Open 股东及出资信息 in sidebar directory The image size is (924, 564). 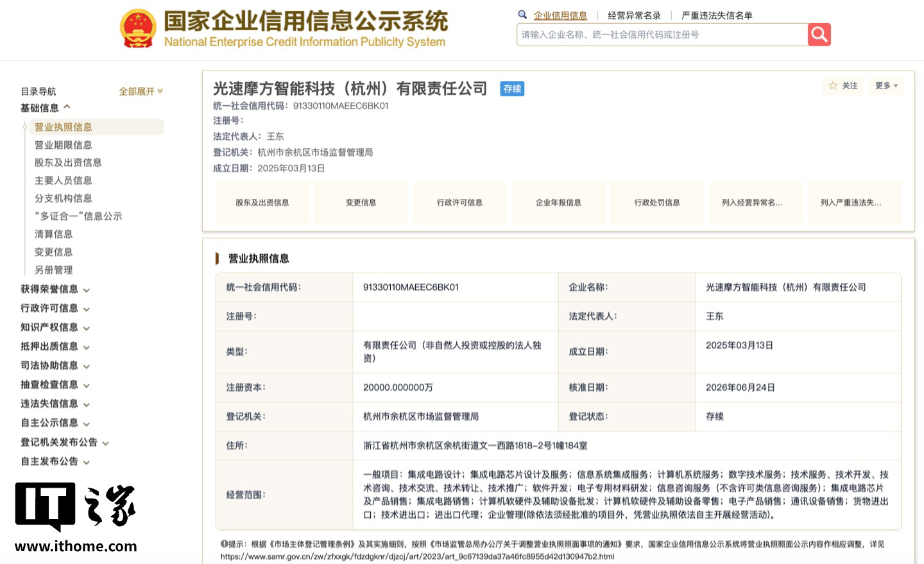[68, 162]
